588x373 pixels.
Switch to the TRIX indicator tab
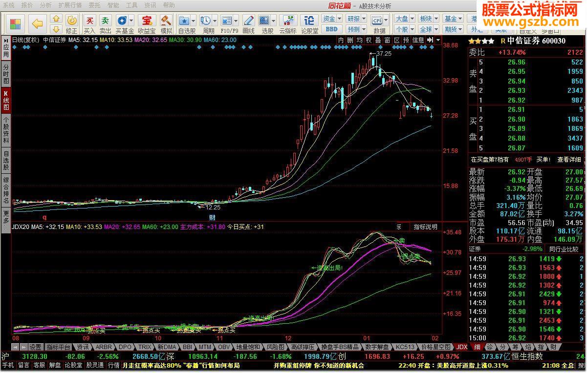point(144,347)
